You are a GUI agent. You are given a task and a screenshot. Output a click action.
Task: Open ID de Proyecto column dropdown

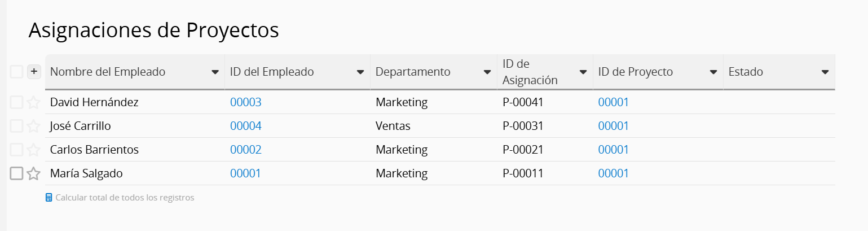click(713, 72)
